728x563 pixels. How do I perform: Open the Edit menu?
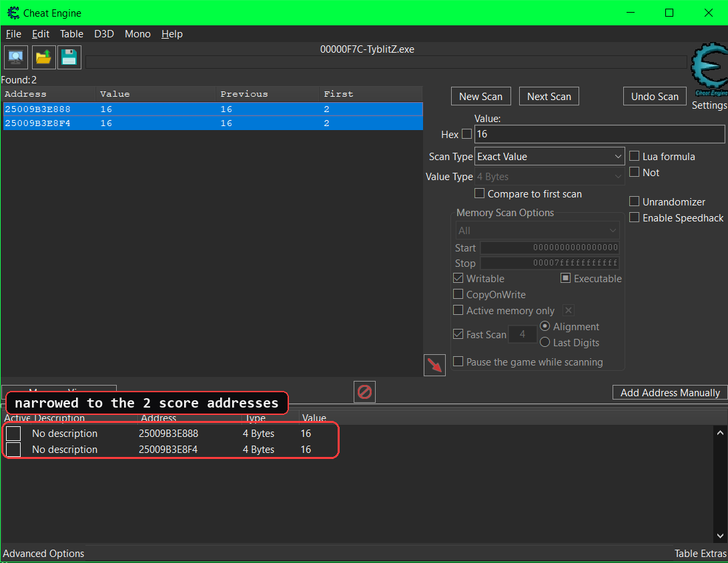pos(41,34)
